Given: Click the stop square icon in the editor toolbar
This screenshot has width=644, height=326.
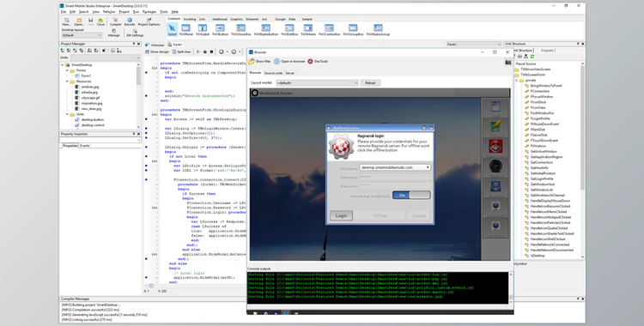Looking at the screenshot, I should tap(211, 51).
